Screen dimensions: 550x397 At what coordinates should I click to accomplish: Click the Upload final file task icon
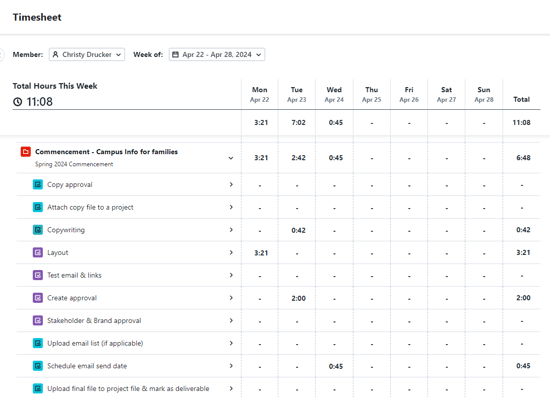coord(38,389)
